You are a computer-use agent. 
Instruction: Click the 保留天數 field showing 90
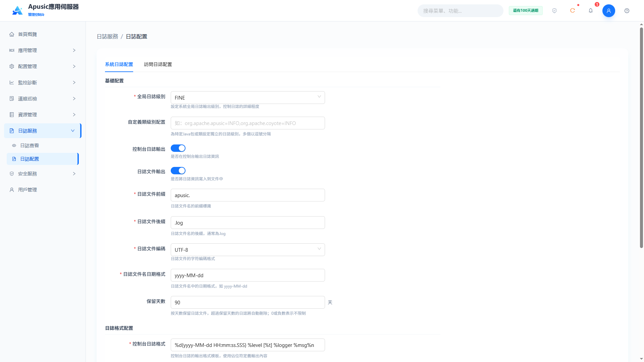pos(248,302)
